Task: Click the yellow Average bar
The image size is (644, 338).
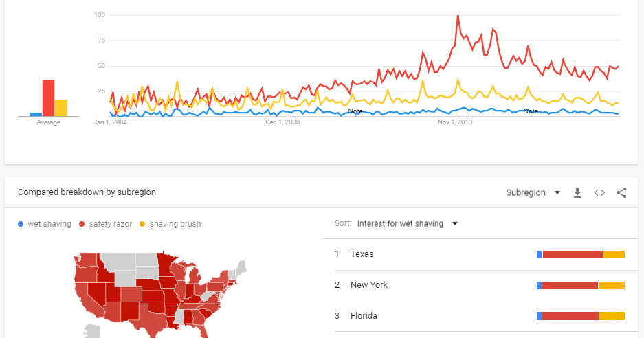Action: point(61,108)
